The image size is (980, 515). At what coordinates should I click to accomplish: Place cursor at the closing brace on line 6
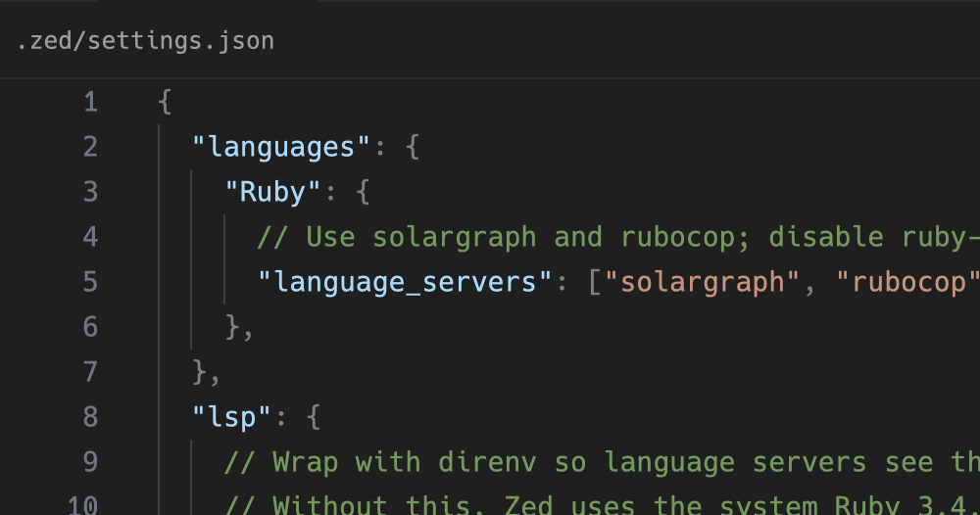coord(233,327)
